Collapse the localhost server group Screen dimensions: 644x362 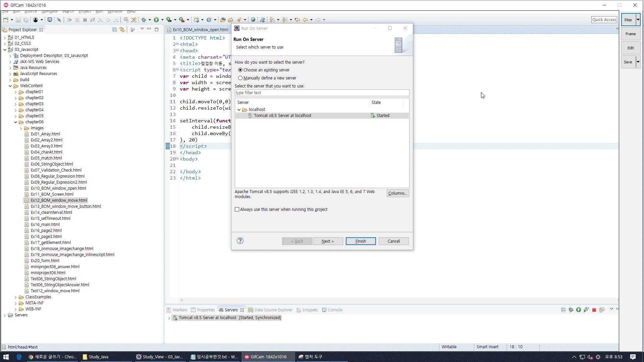(239, 110)
